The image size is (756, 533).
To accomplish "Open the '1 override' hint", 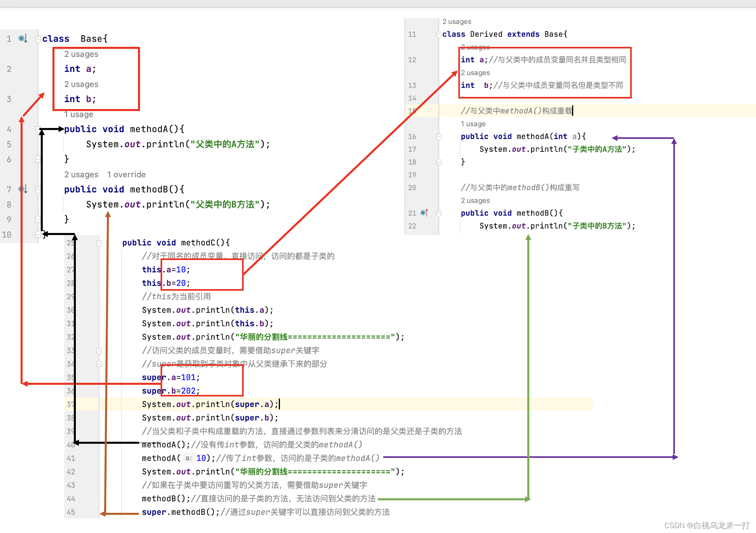I will (126, 174).
